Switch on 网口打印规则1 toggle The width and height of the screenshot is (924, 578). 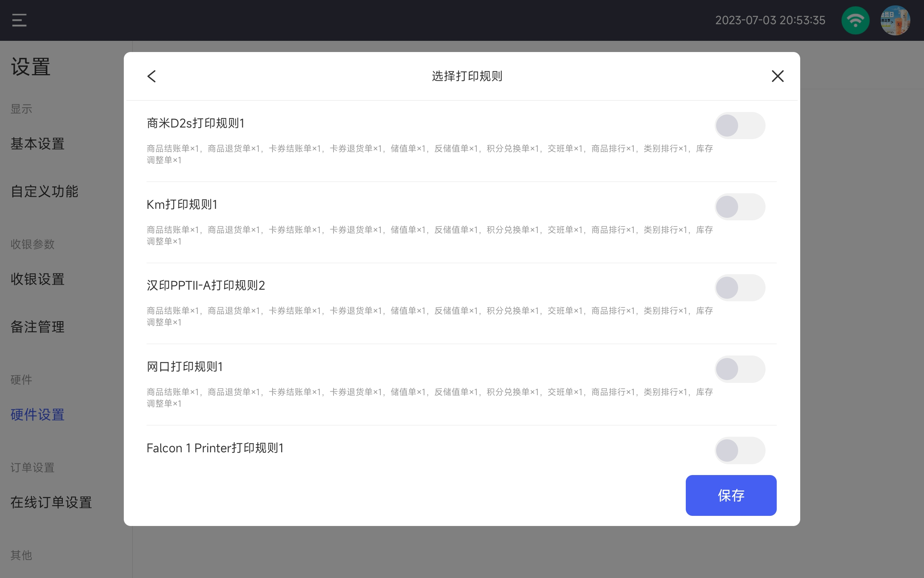point(740,369)
